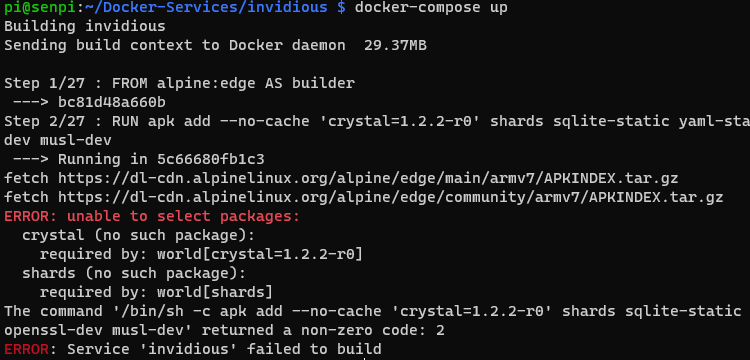Click the docker-compose up command text
The width and height of the screenshot is (750, 360).
[431, 8]
